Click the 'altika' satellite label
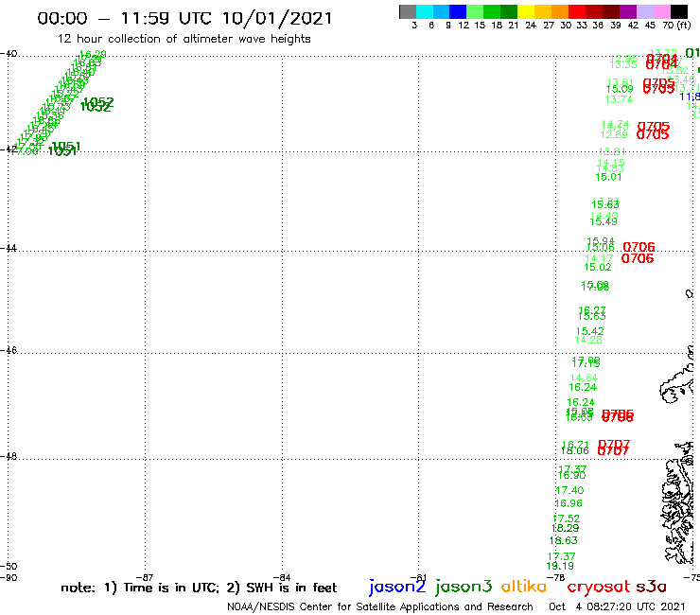Viewport: 700px width, 615px height. click(x=524, y=586)
